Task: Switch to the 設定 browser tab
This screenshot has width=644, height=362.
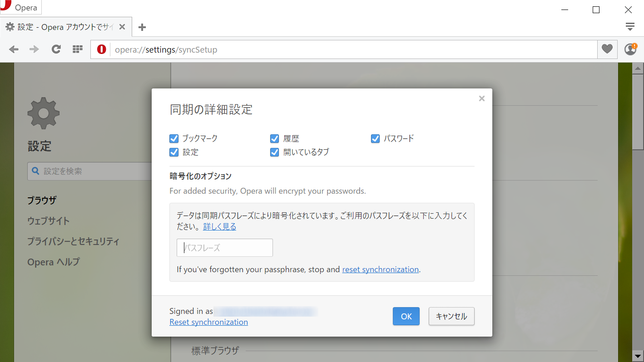Action: [59, 27]
